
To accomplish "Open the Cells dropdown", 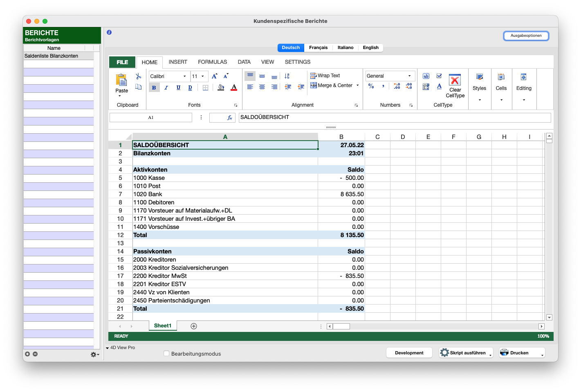I will pos(501,87).
